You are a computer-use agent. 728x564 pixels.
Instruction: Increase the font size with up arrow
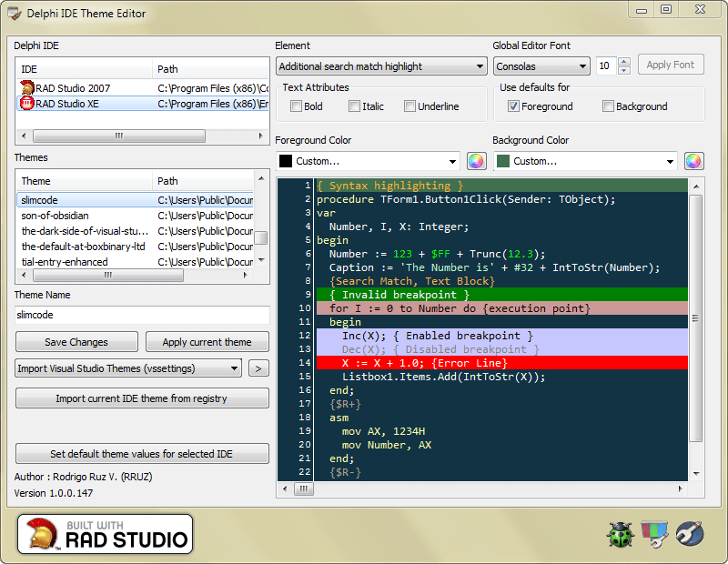pos(624,61)
